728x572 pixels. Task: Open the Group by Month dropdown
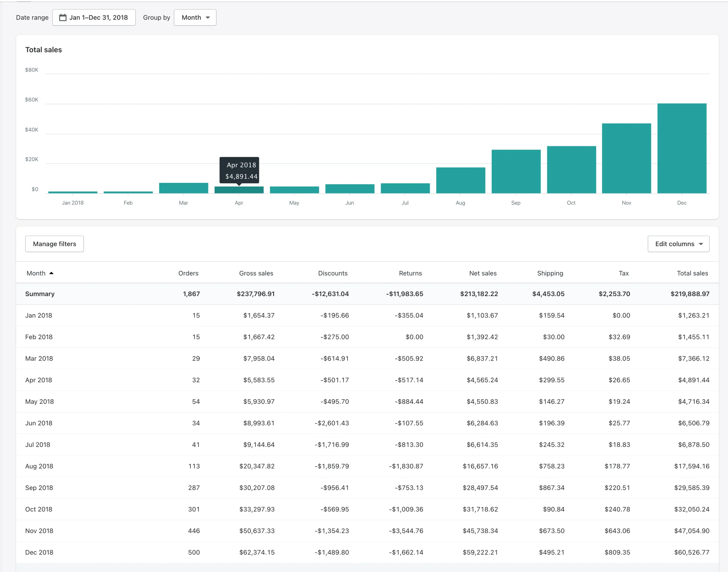[x=195, y=17]
